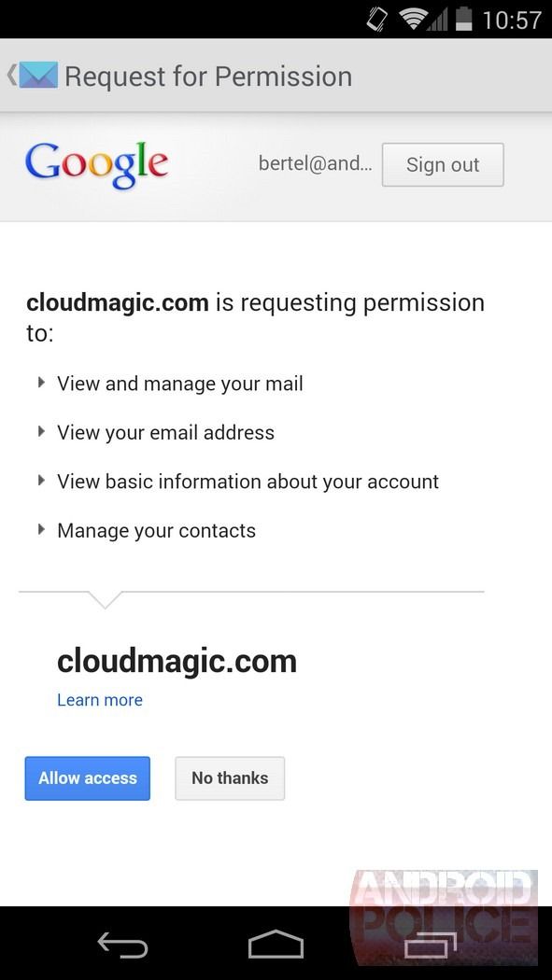Tap the truncated bertel@and... account email

point(315,163)
